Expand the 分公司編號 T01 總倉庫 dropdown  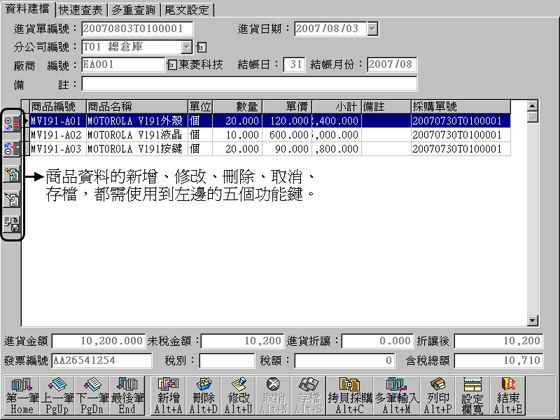[186, 47]
